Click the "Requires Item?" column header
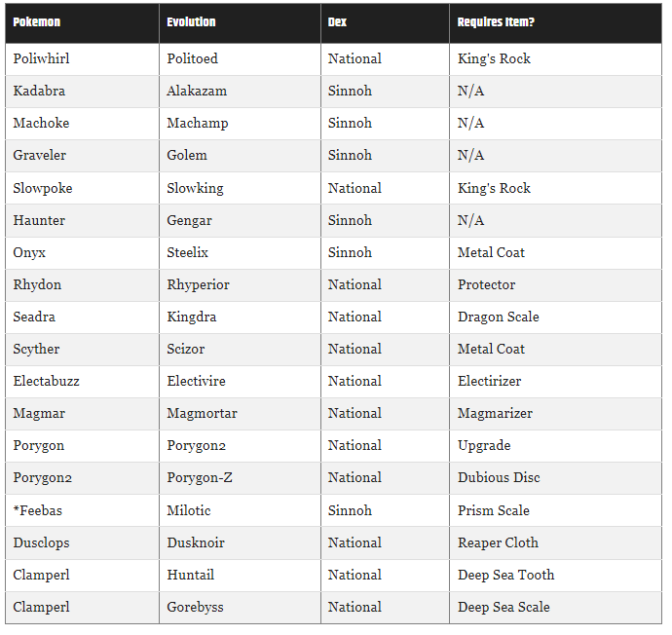Viewport: 672px width, 635px height. pyautogui.click(x=496, y=22)
